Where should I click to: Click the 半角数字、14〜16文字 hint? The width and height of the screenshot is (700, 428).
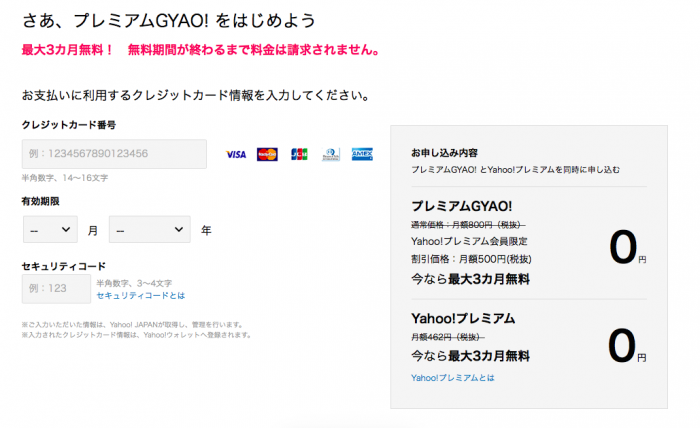[x=65, y=178]
